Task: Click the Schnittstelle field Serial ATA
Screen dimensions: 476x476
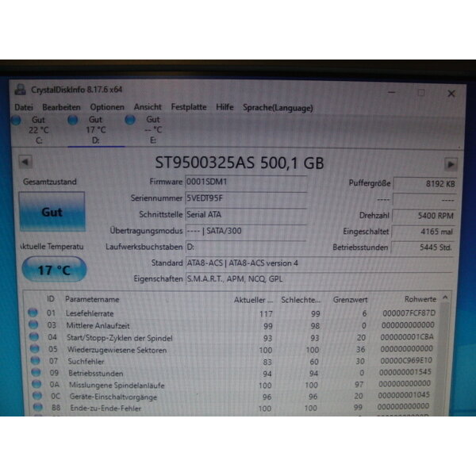Action: tap(246, 215)
